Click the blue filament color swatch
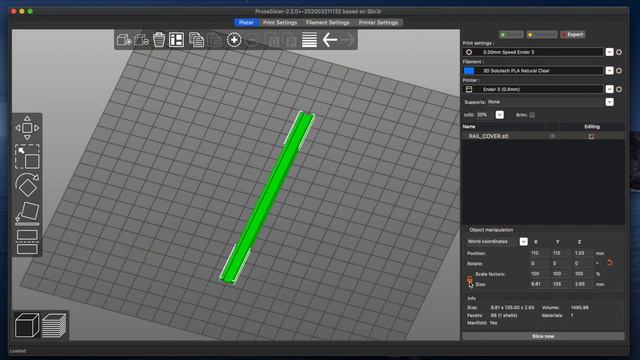The width and height of the screenshot is (640, 360). pyautogui.click(x=469, y=71)
